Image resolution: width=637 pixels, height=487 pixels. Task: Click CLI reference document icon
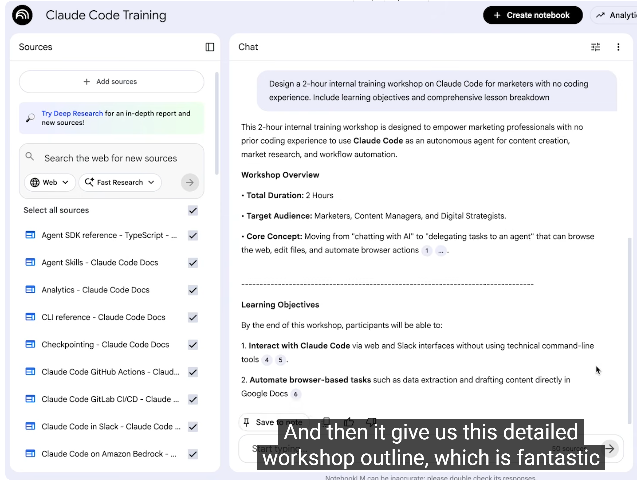(30, 317)
